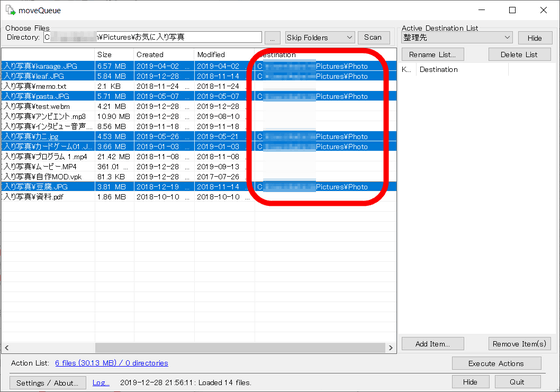The width and height of the screenshot is (560, 392).
Task: Click the file list scroll right arrow
Action: tap(390, 347)
